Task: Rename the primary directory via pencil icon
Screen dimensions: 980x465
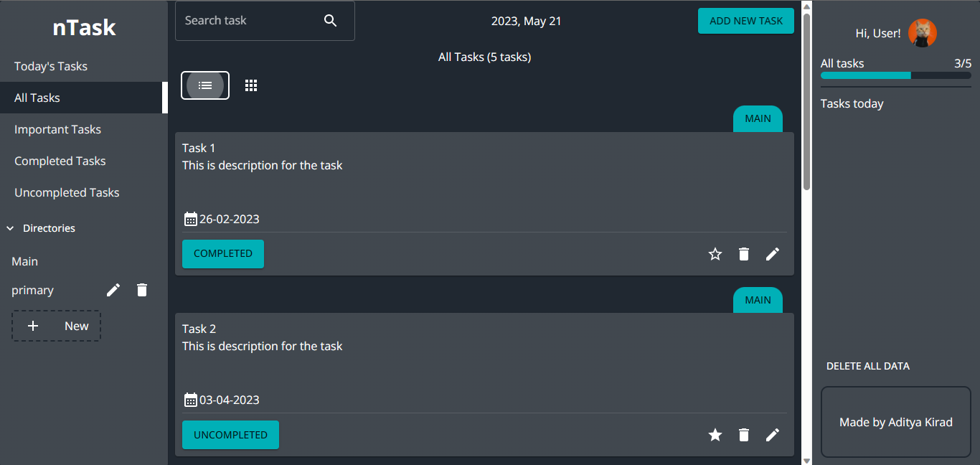Action: [x=113, y=290]
